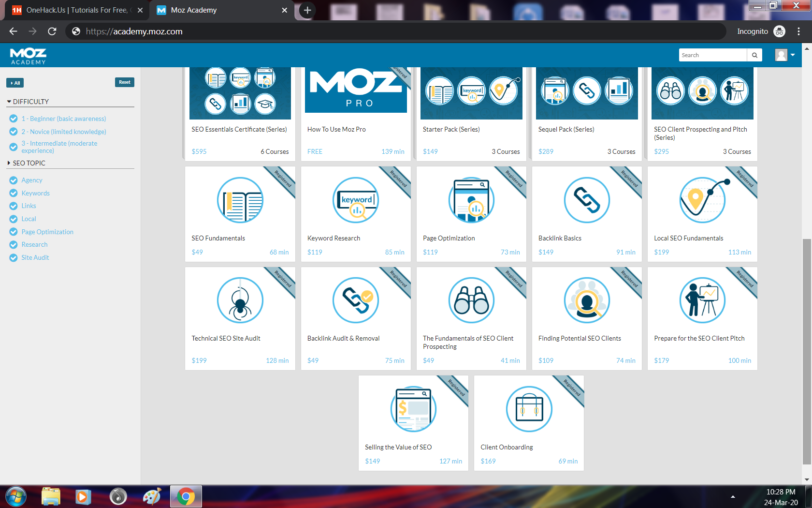812x508 pixels.
Task: Open the Keyword Research course icon
Action: 356,200
